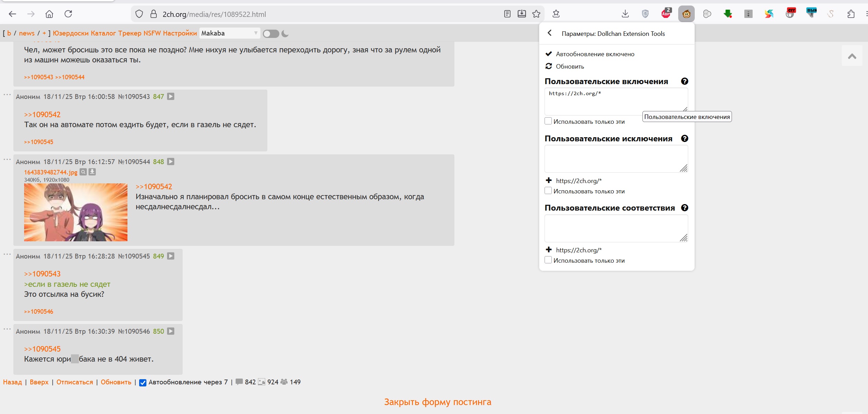
Task: Check 'Использовать только эти' under включения
Action: point(548,121)
